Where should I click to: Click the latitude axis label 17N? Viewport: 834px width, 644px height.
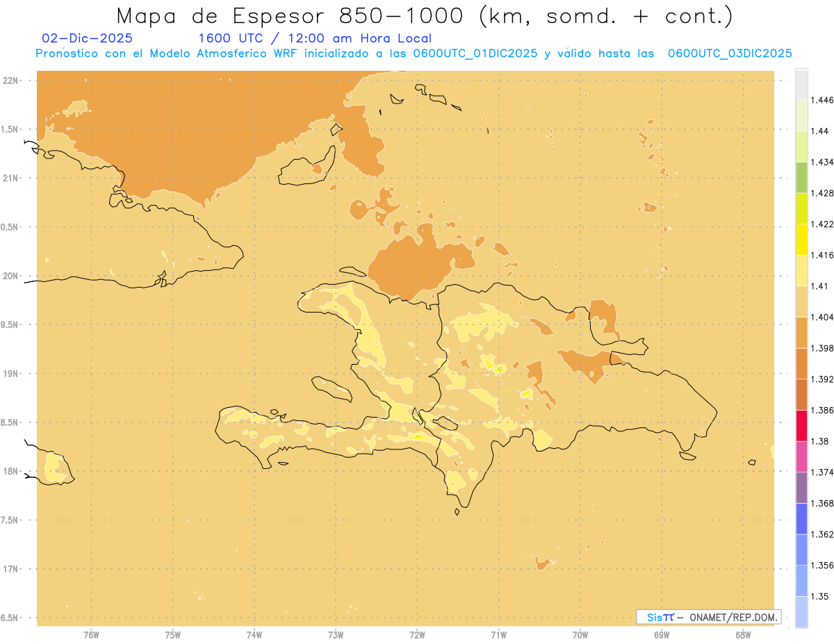[x=10, y=569]
